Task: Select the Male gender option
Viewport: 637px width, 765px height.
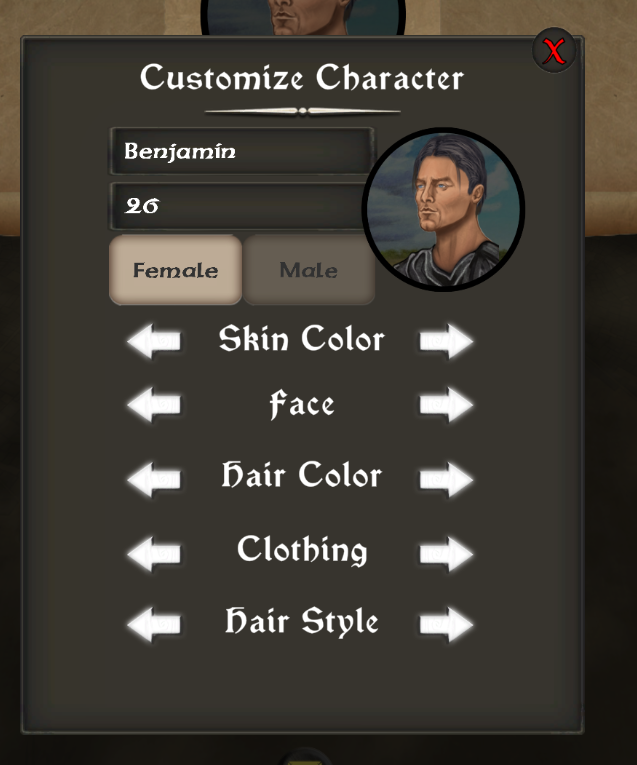Action: [x=309, y=270]
